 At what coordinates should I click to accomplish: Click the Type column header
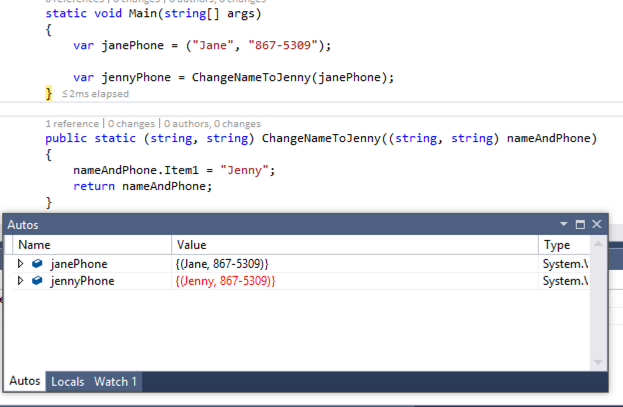564,245
